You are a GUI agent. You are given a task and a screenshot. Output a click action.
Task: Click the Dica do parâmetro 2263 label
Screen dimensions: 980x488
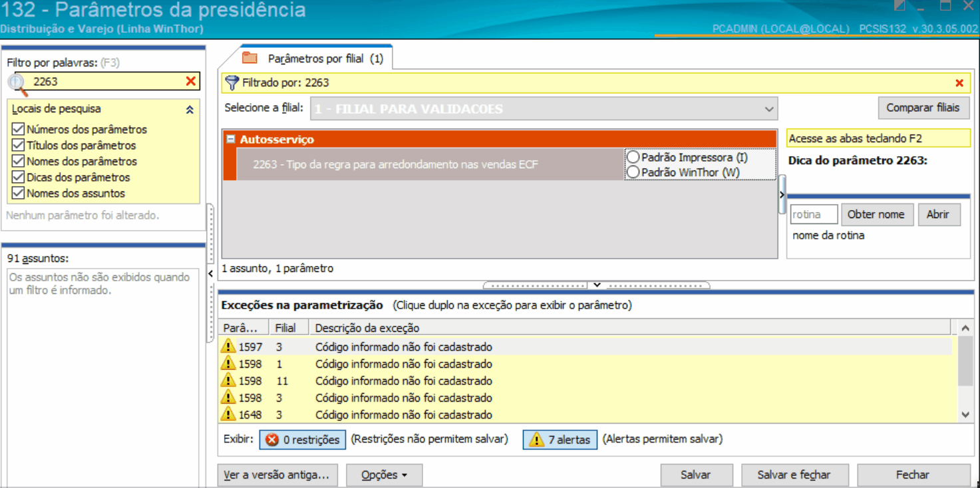click(858, 160)
